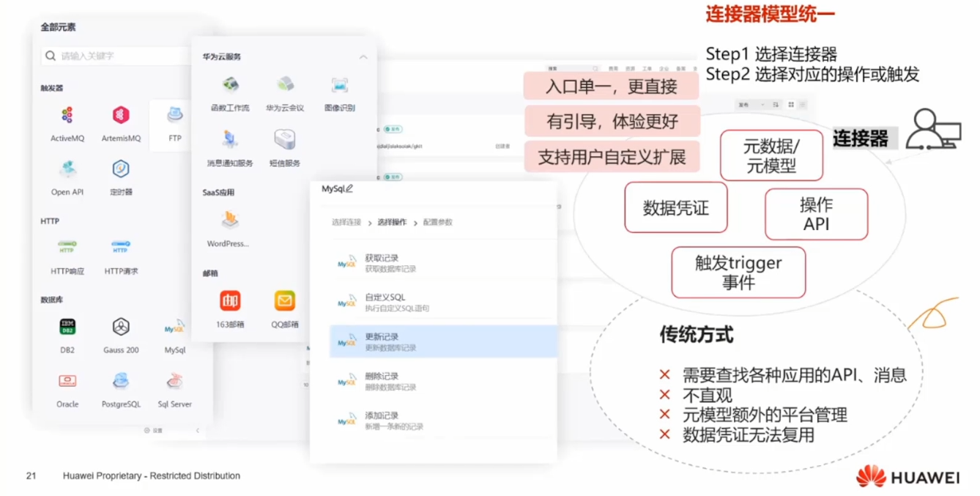Choose the 163邮箱 mail icon

pos(230,300)
